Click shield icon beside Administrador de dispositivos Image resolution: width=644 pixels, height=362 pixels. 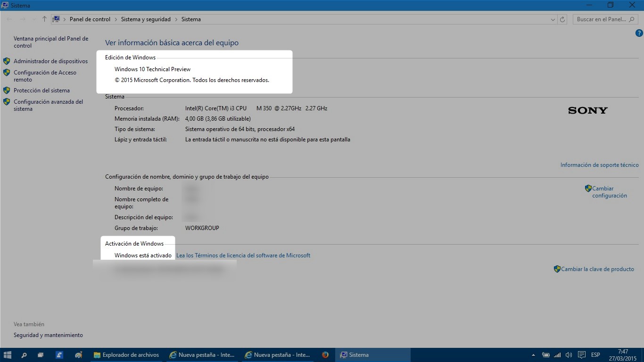coord(7,61)
